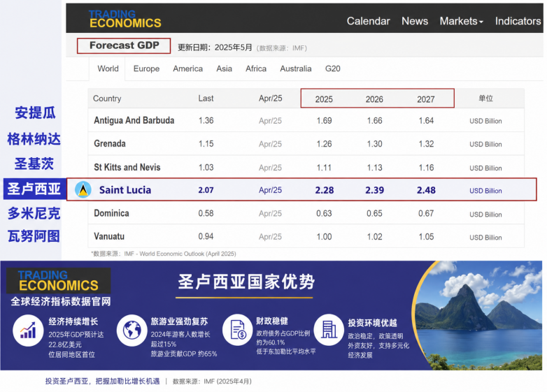Open the Vanuatu country link
This screenshot has height=392, width=547.
click(109, 237)
